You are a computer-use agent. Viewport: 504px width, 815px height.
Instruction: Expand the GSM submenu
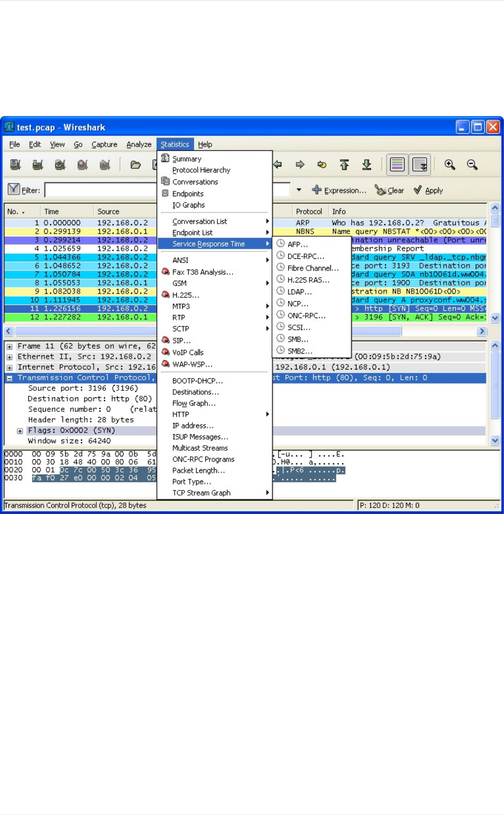(x=215, y=283)
